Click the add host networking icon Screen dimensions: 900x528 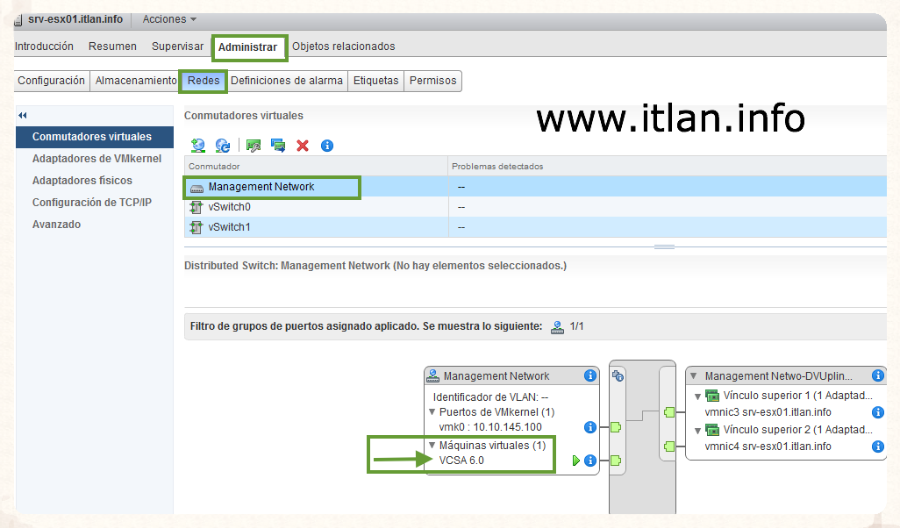click(x=198, y=146)
